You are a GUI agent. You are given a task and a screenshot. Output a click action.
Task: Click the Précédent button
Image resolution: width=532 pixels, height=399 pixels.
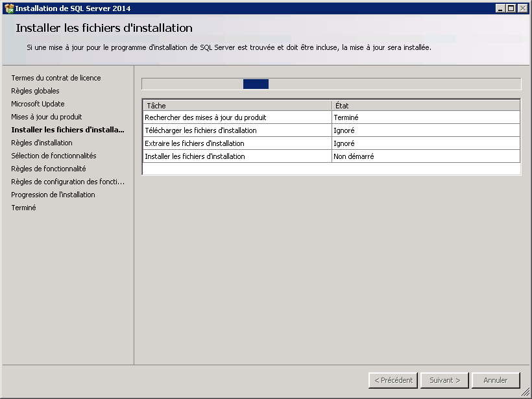coord(393,380)
